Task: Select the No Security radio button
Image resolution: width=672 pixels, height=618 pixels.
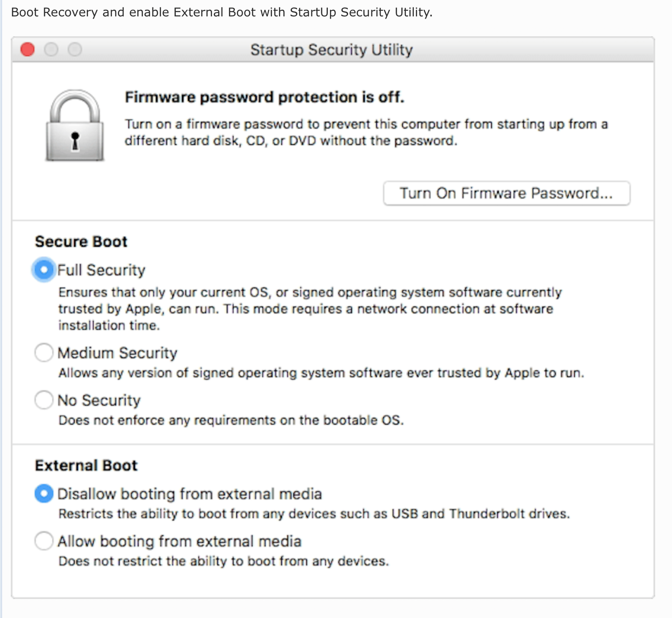Action: pyautogui.click(x=44, y=400)
